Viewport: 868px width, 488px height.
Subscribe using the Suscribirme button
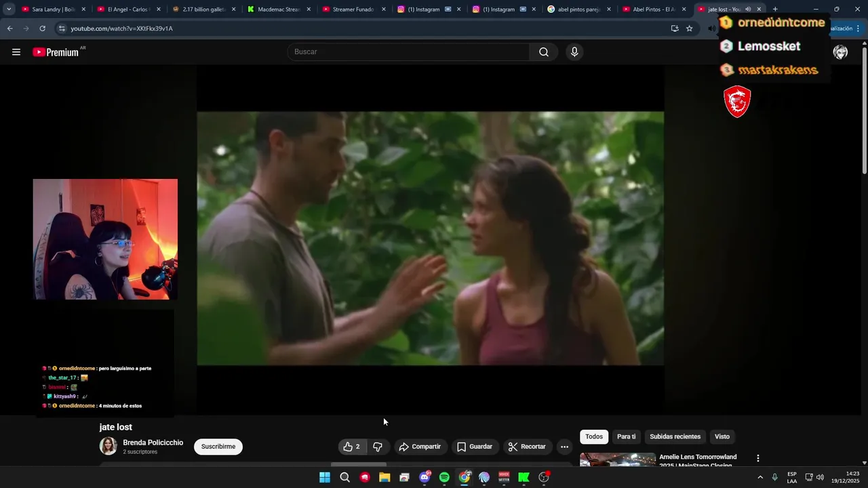tap(218, 447)
